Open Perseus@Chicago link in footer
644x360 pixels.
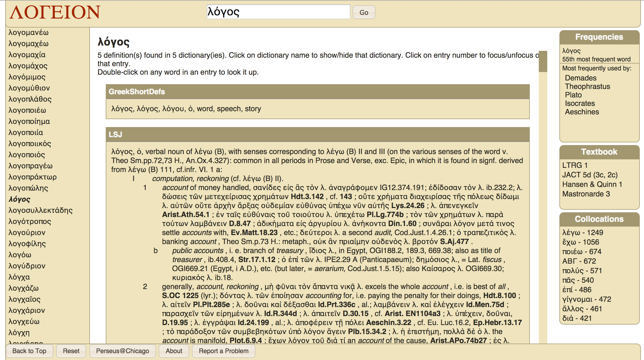click(x=122, y=351)
